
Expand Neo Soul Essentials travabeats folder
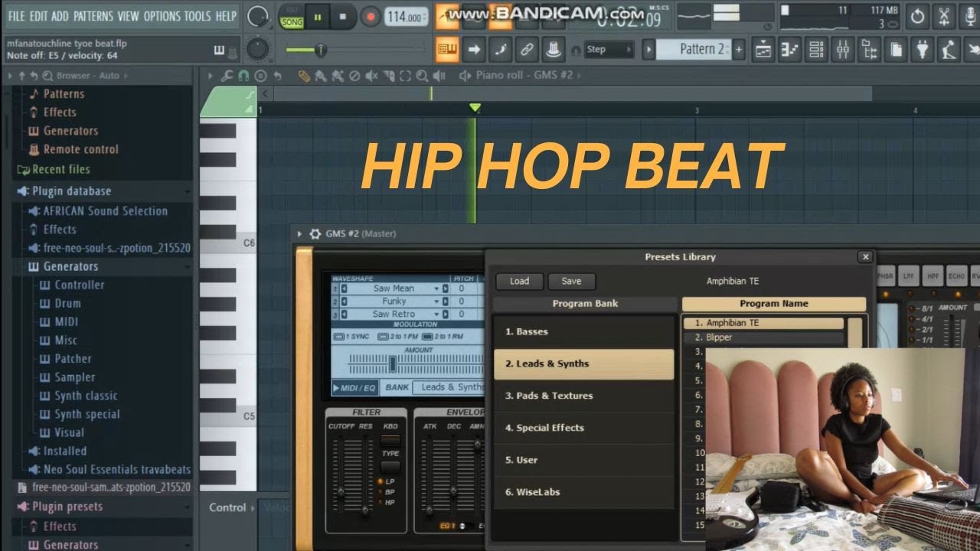tap(116, 469)
